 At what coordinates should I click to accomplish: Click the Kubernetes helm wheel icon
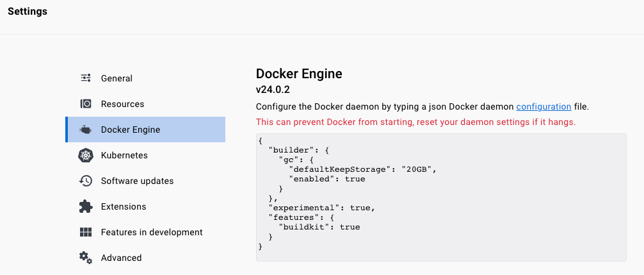(x=86, y=155)
